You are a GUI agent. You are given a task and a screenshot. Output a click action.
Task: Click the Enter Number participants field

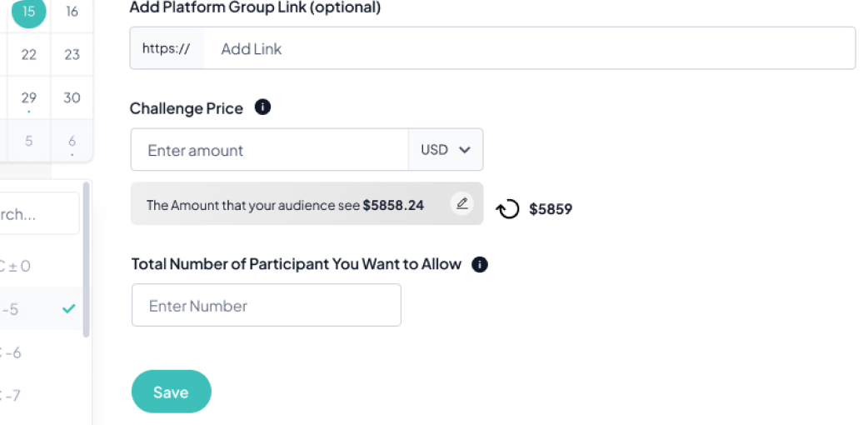267,305
